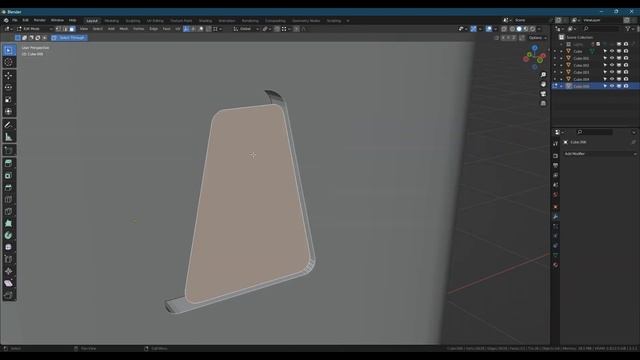Select the Measure tool

click(x=9, y=137)
